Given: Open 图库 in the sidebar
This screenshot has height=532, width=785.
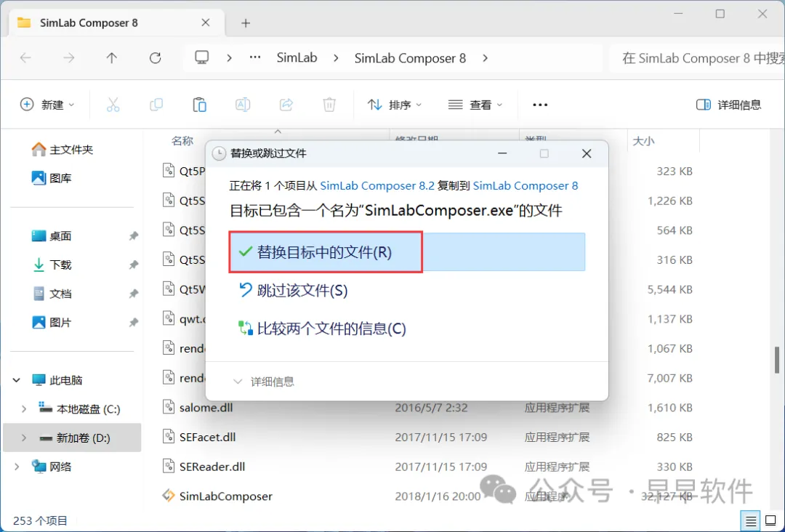Looking at the screenshot, I should click(x=52, y=177).
